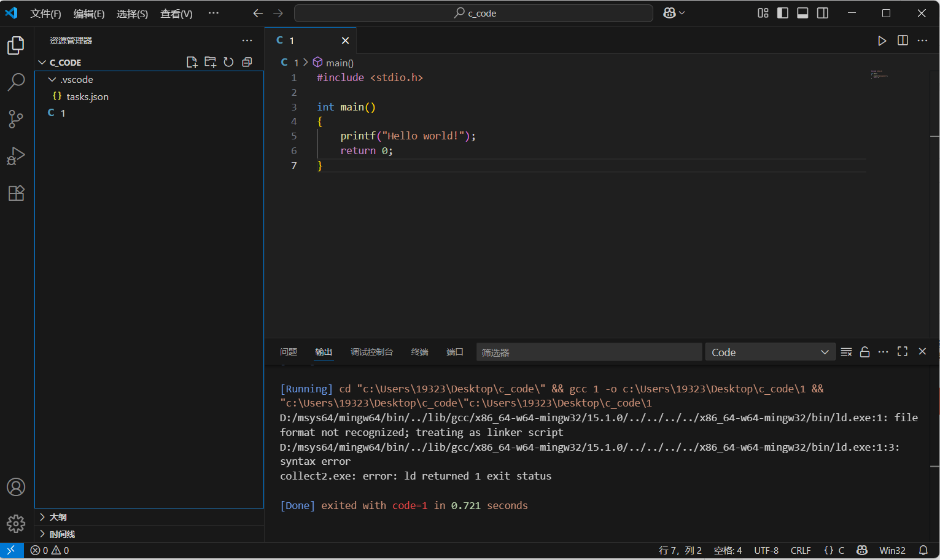Open the Manage settings gear
Screen dimensions: 940x560
click(16, 524)
